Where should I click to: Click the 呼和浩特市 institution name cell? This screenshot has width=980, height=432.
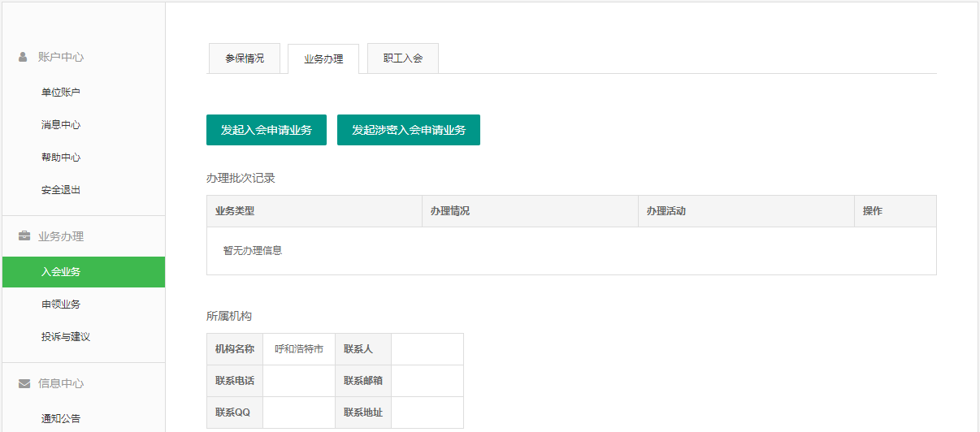(x=299, y=349)
